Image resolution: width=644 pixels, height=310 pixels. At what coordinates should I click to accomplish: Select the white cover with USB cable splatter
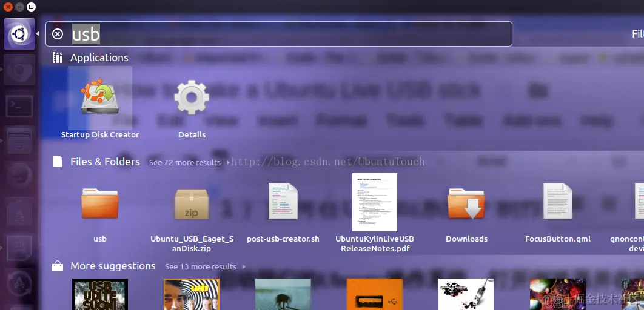[x=466, y=294]
